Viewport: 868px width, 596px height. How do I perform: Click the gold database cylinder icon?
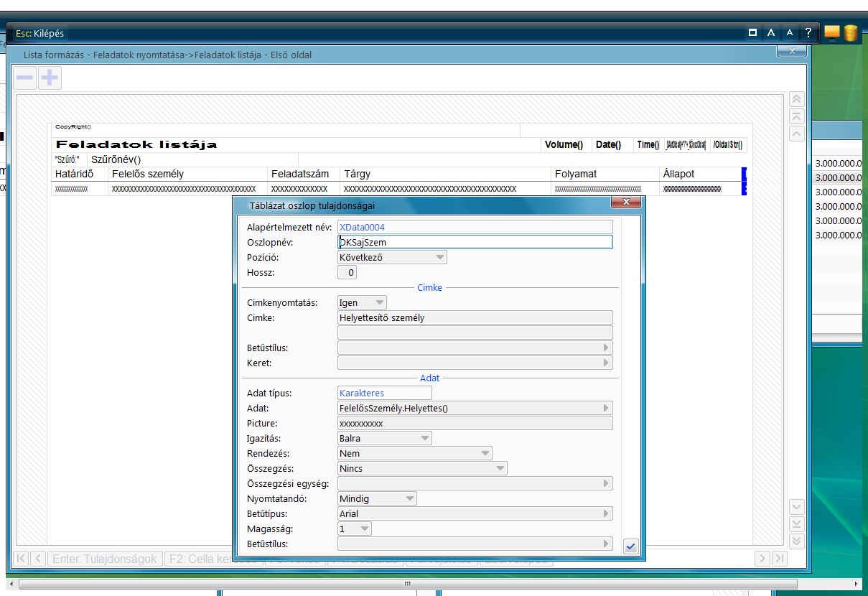coord(851,33)
